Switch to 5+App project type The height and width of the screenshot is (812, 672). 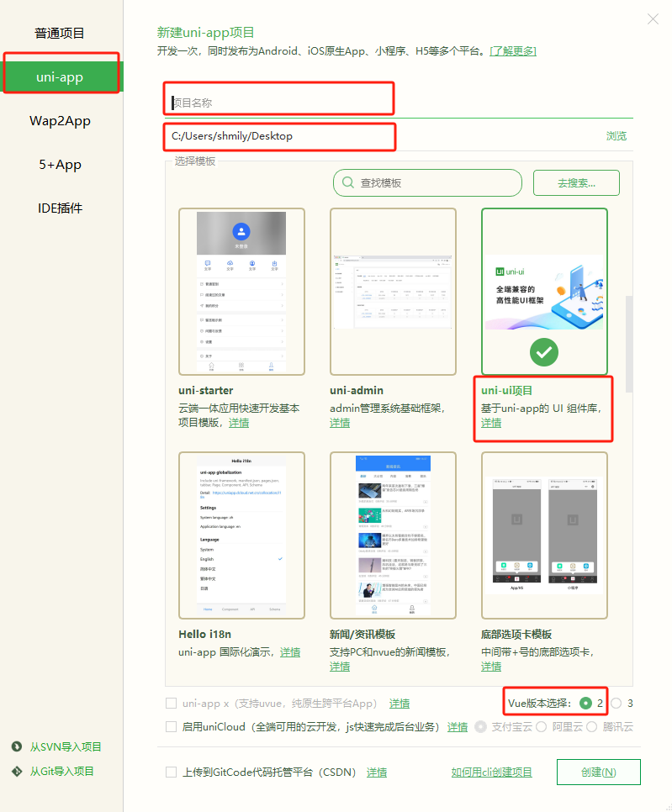coord(60,165)
